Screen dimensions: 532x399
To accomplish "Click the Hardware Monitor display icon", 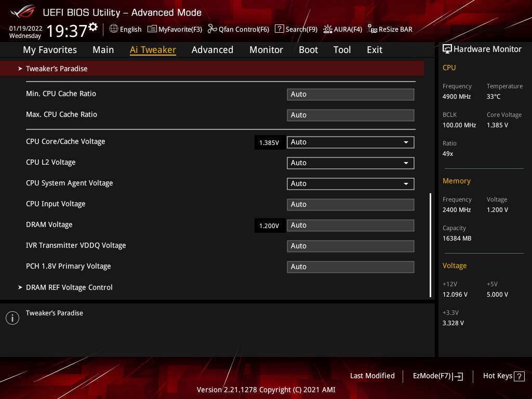I will tap(447, 49).
